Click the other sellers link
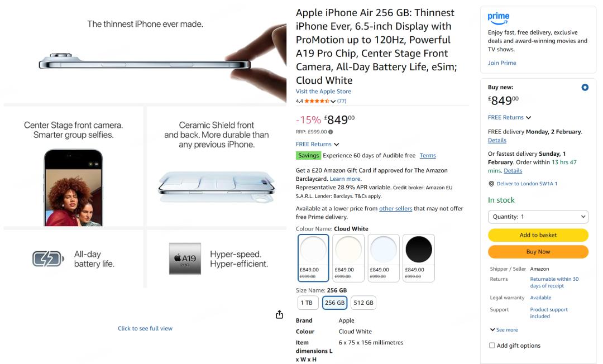Screen dimensions: 603x364 tap(395, 208)
